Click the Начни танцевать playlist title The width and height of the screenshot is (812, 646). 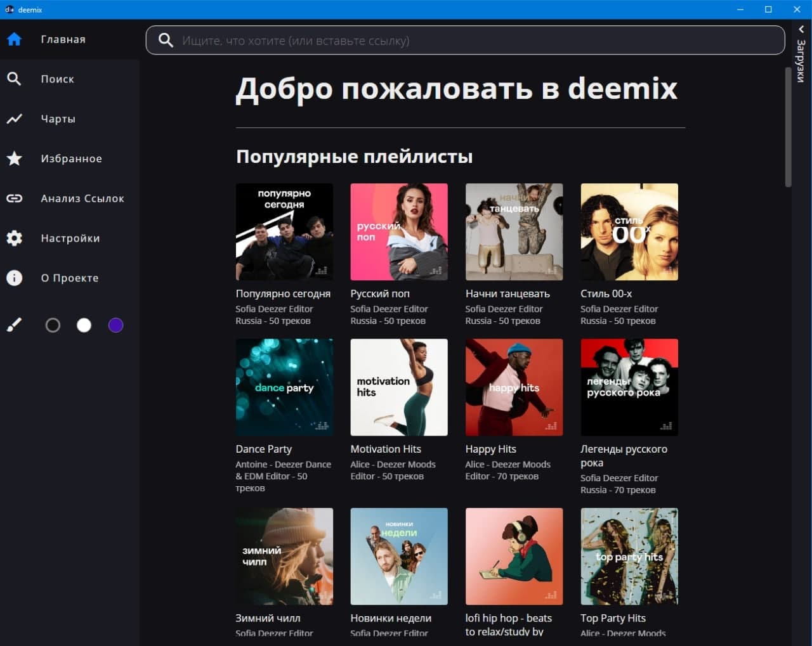click(x=507, y=294)
